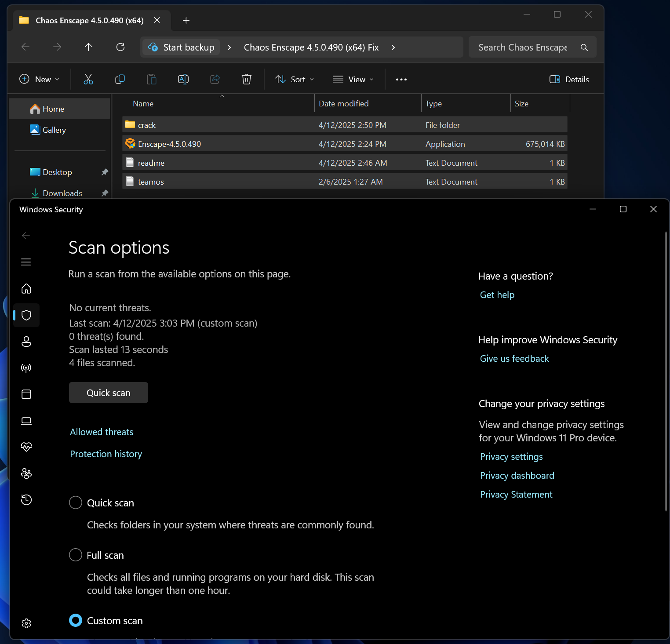Open the Privacy settings link
This screenshot has width=670, height=644.
511,457
